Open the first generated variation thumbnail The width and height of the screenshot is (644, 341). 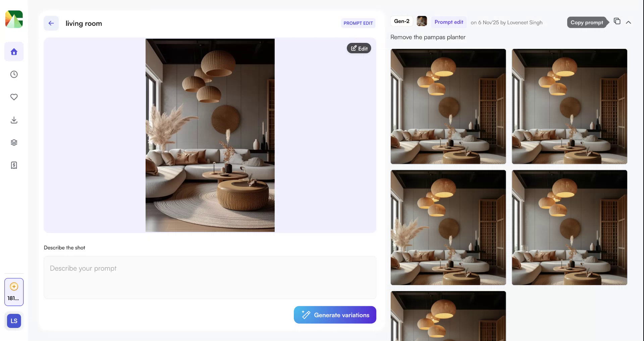click(448, 107)
